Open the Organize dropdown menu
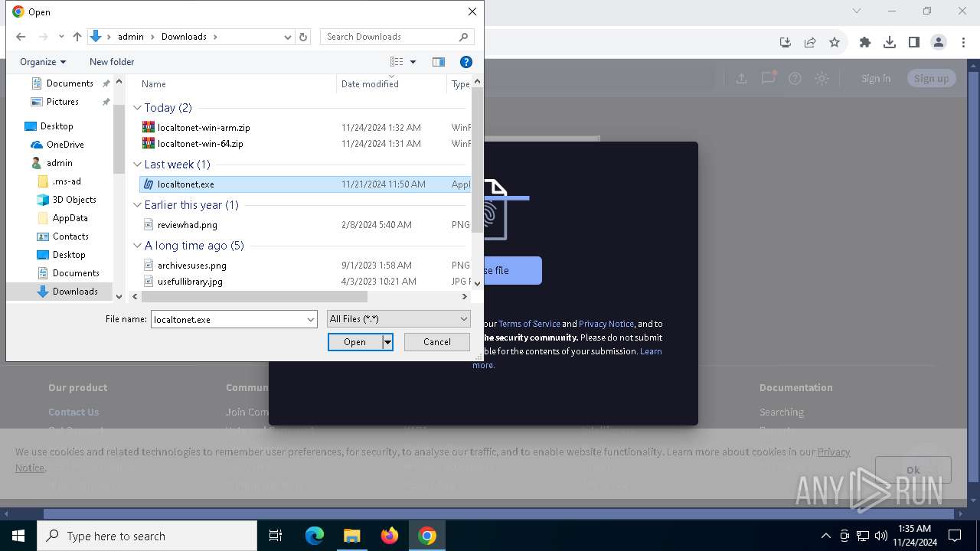 (43, 62)
